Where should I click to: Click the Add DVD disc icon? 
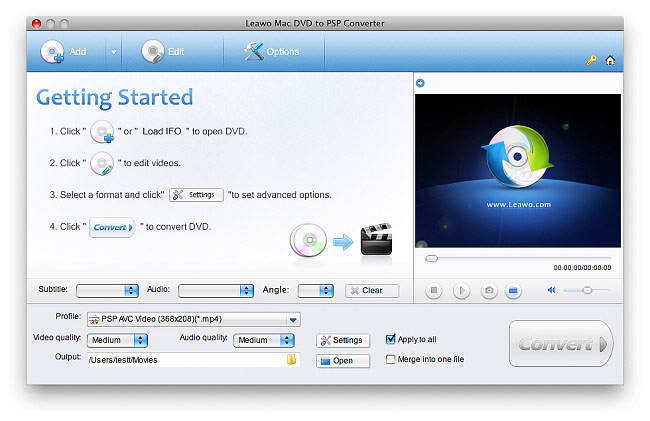coord(52,52)
